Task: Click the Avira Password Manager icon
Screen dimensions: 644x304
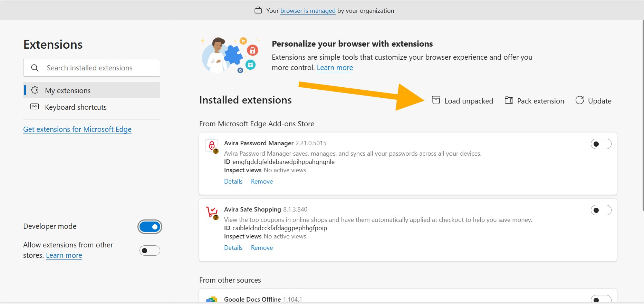Action: [212, 146]
